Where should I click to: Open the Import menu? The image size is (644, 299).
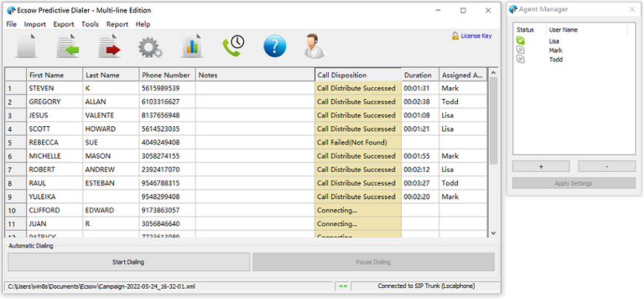[35, 24]
